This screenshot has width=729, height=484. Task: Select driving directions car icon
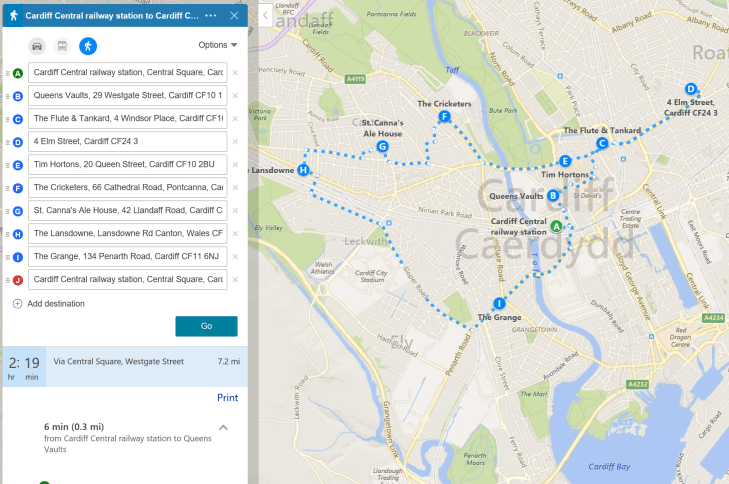point(37,46)
